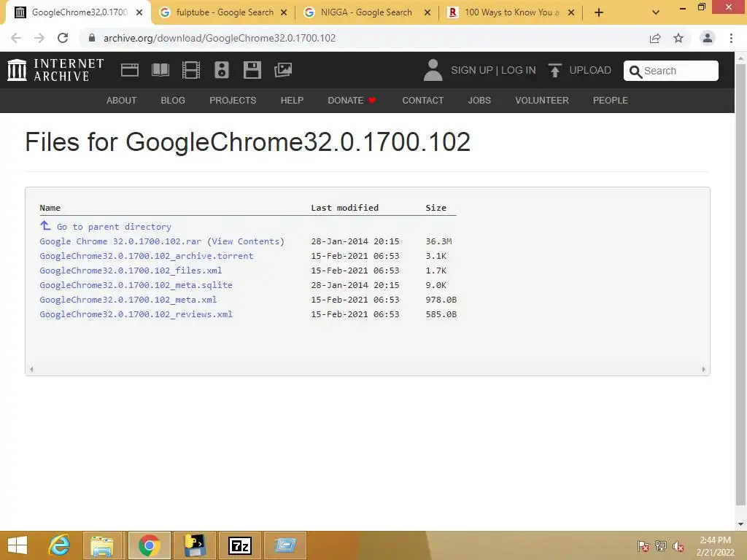This screenshot has height=560, width=747.
Task: Download the _archive.torrent file
Action: point(146,256)
